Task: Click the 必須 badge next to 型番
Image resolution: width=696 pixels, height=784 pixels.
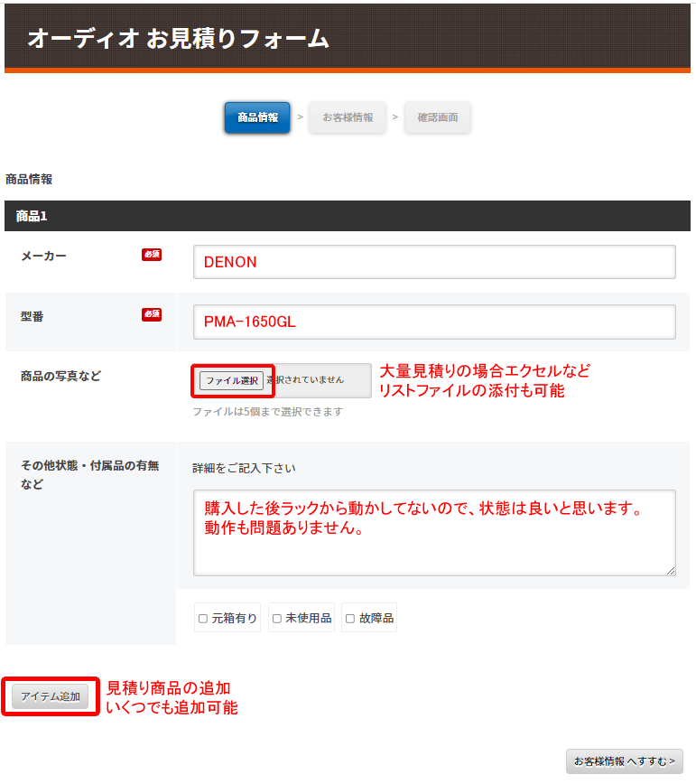Action: click(x=151, y=314)
